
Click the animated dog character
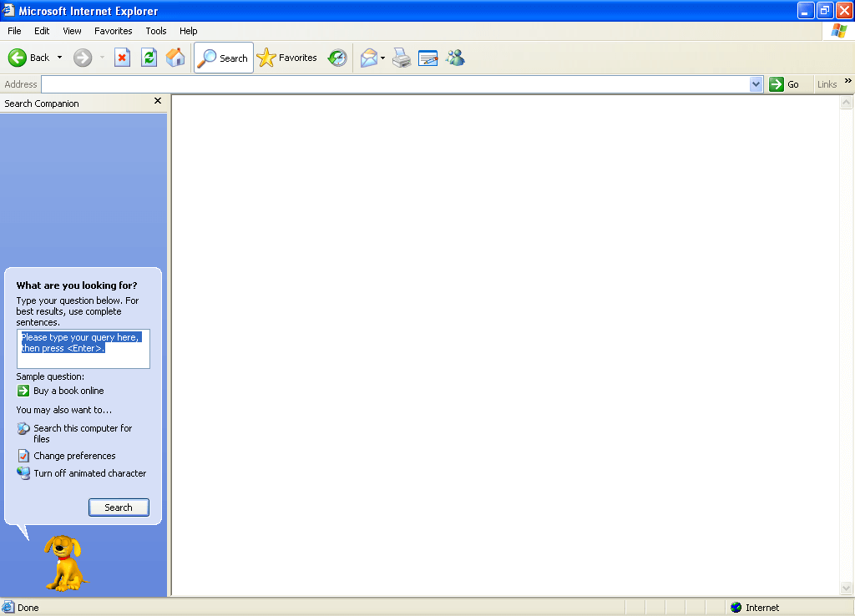pos(65,563)
